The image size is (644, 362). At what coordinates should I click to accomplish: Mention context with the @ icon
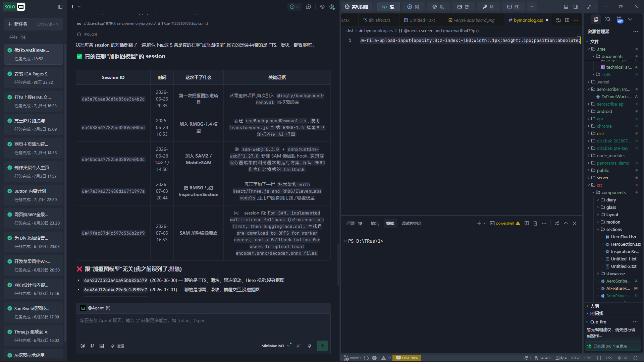click(83, 346)
